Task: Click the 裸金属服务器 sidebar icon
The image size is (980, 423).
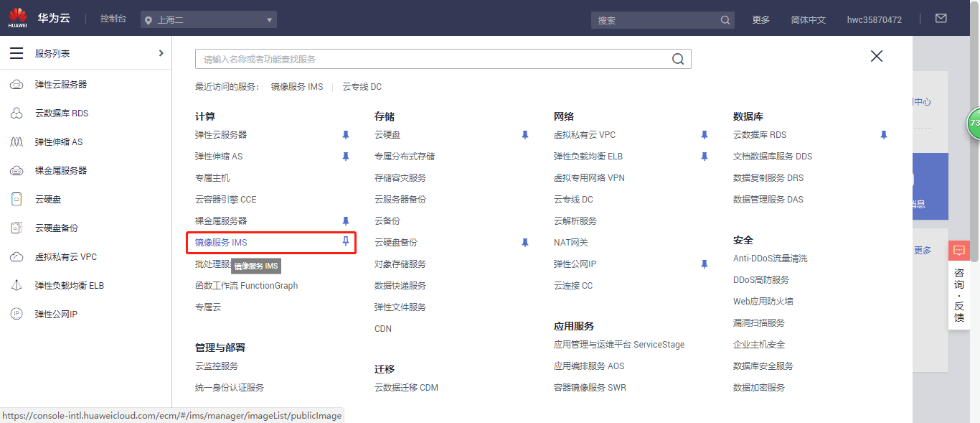Action: point(17,171)
